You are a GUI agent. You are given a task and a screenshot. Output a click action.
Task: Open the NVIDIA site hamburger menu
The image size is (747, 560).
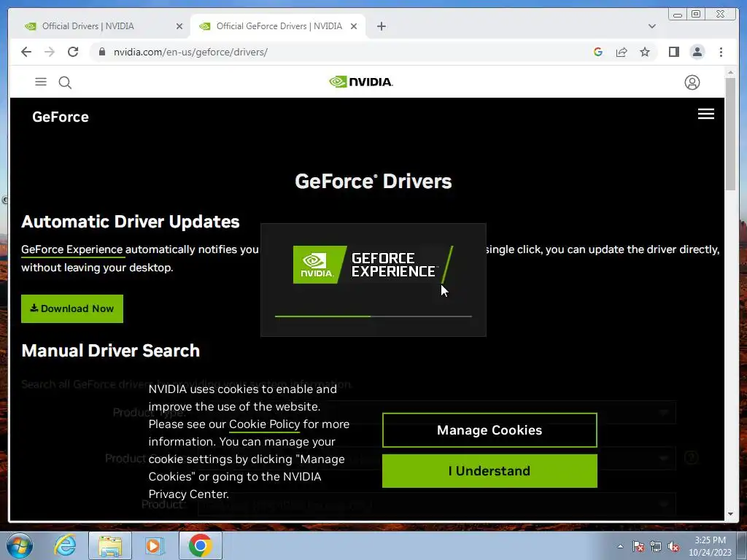point(41,82)
